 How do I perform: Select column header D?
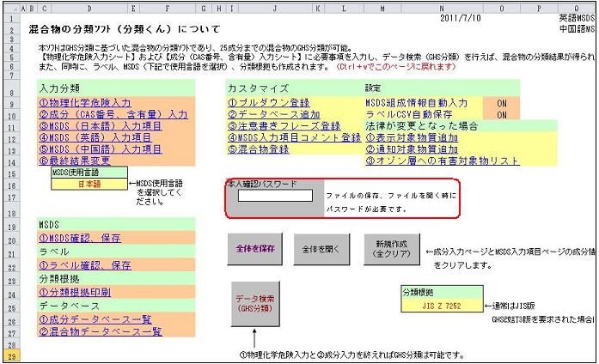click(x=89, y=9)
